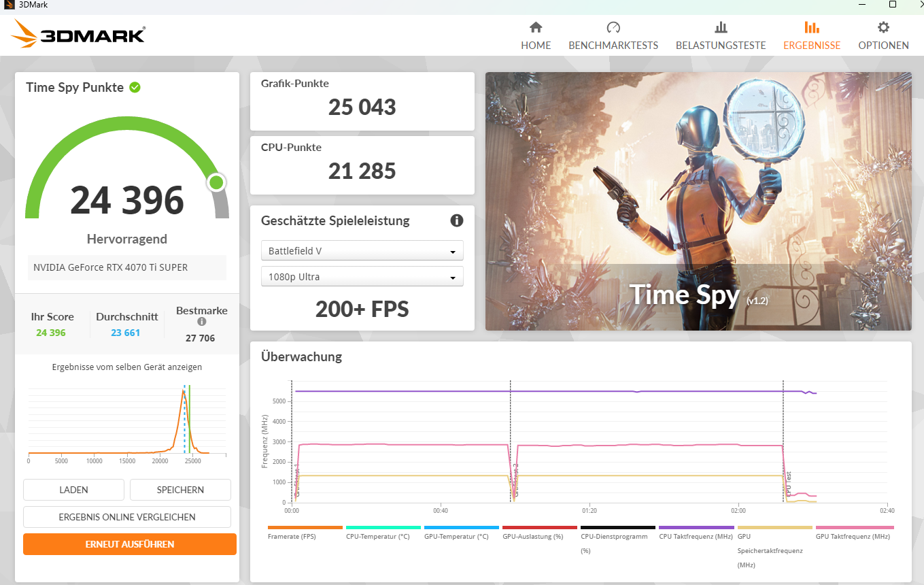The image size is (924, 585).
Task: Click the green validation checkmark icon
Action: pos(135,87)
